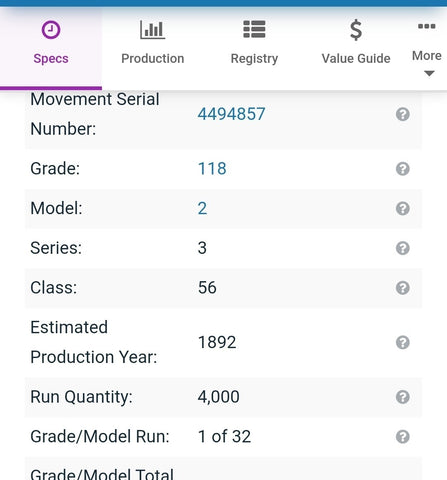Click the Registry list icon
This screenshot has height=480, width=447.
click(254, 29)
